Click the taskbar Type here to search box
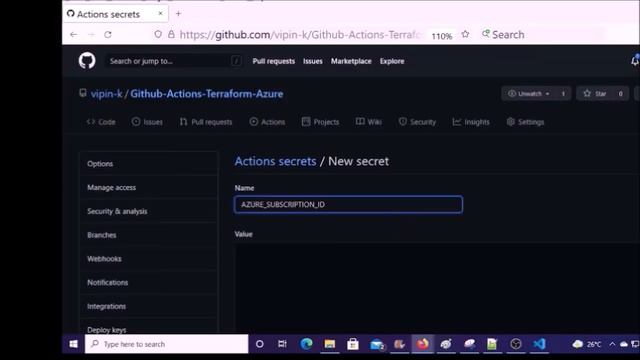 167,344
